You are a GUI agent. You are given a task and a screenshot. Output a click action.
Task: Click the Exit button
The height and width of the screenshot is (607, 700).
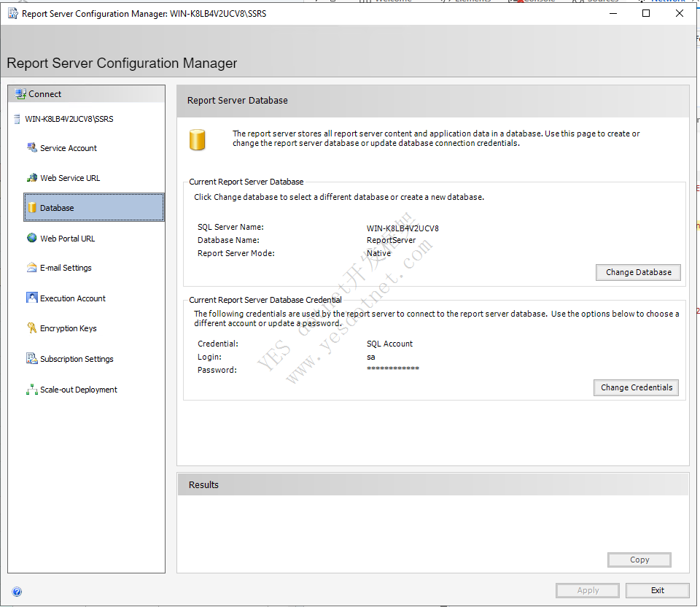658,591
